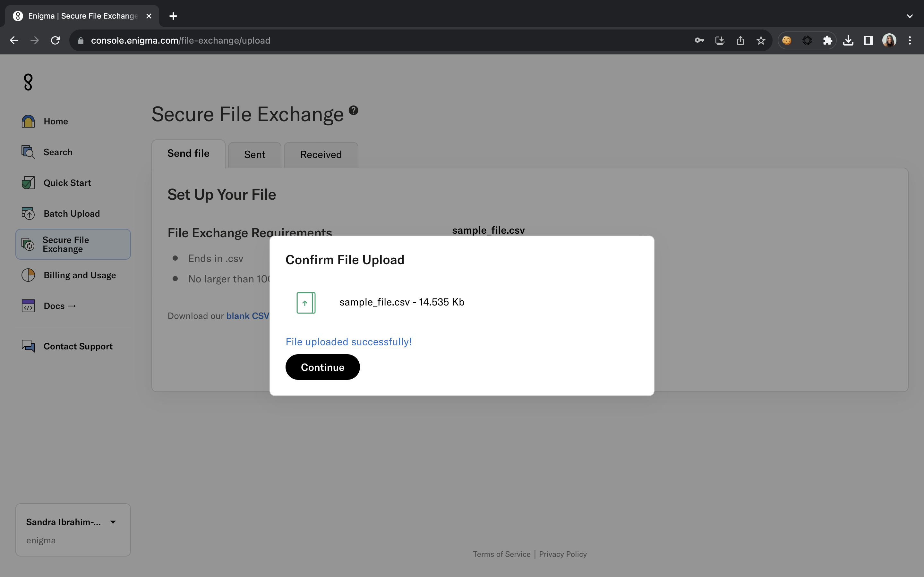
Task: Click the browser address bar URL
Action: pos(180,40)
